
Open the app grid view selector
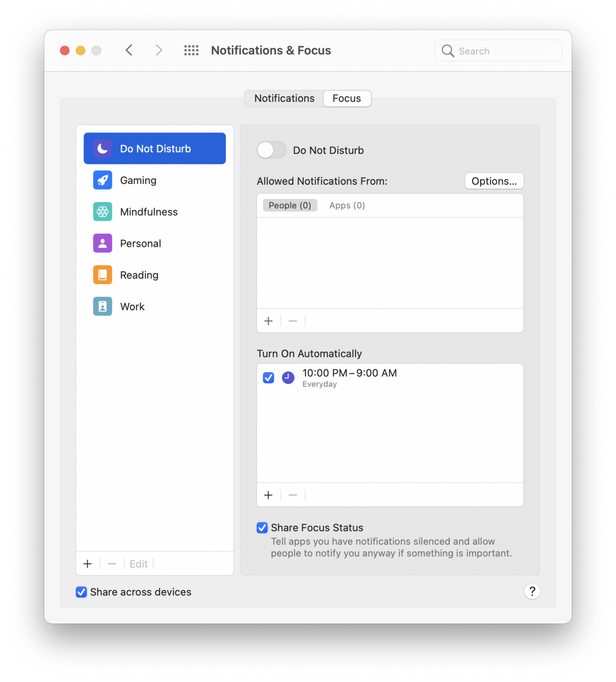pyautogui.click(x=191, y=50)
